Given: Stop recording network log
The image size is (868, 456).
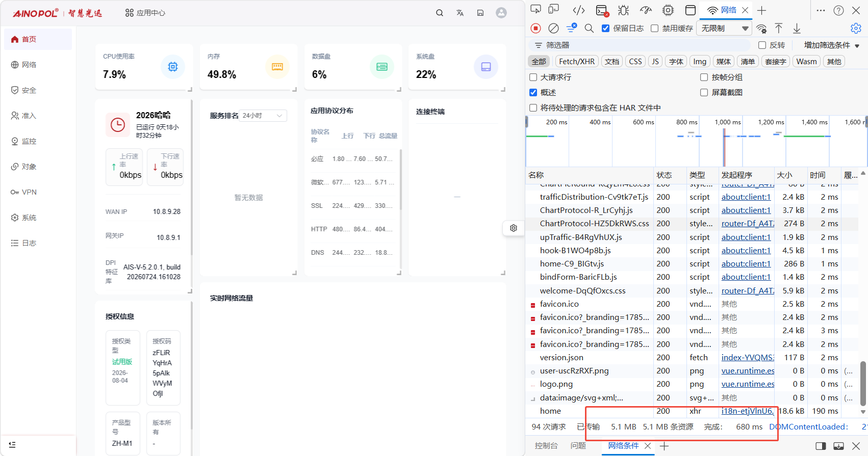Looking at the screenshot, I should 535,28.
